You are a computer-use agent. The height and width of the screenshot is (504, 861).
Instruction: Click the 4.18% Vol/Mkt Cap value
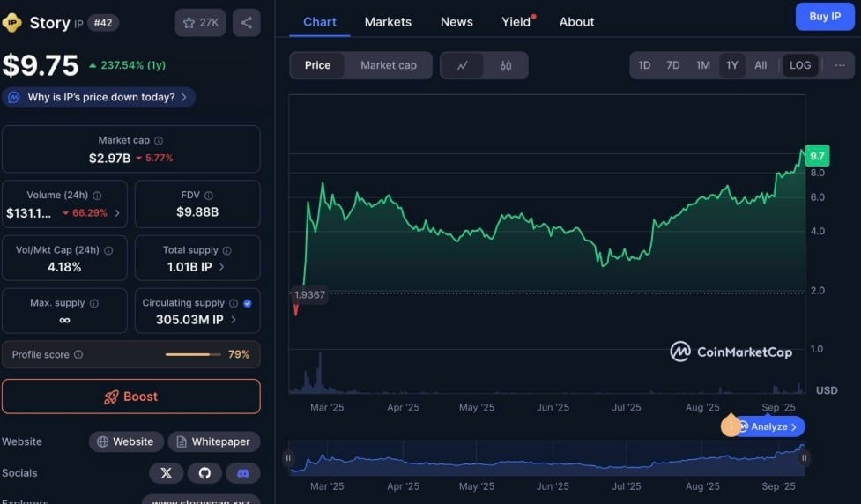click(x=64, y=267)
